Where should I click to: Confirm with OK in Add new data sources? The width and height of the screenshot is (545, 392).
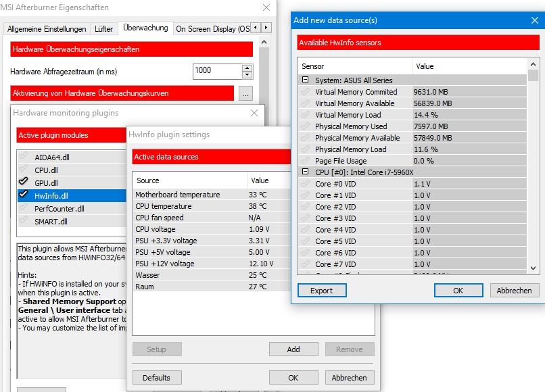(x=458, y=291)
